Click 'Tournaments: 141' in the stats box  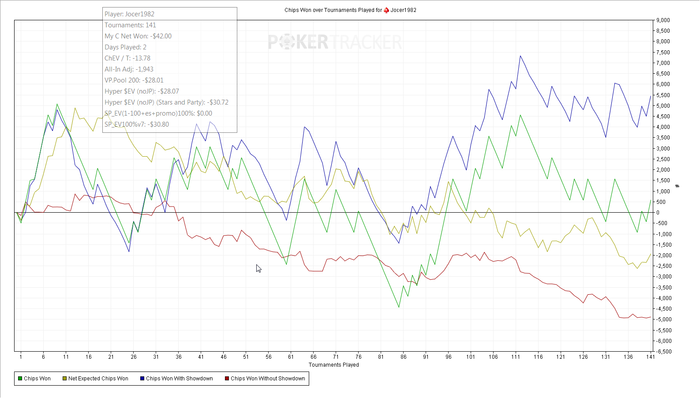[x=130, y=25]
